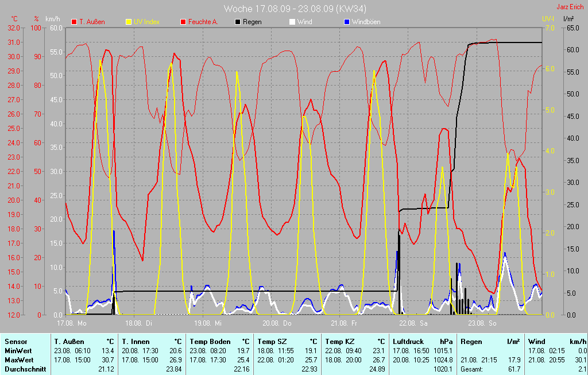Viewport: 588px width, 375px height.
Task: Click the T. Außen average value 21.12
Action: tap(106, 369)
